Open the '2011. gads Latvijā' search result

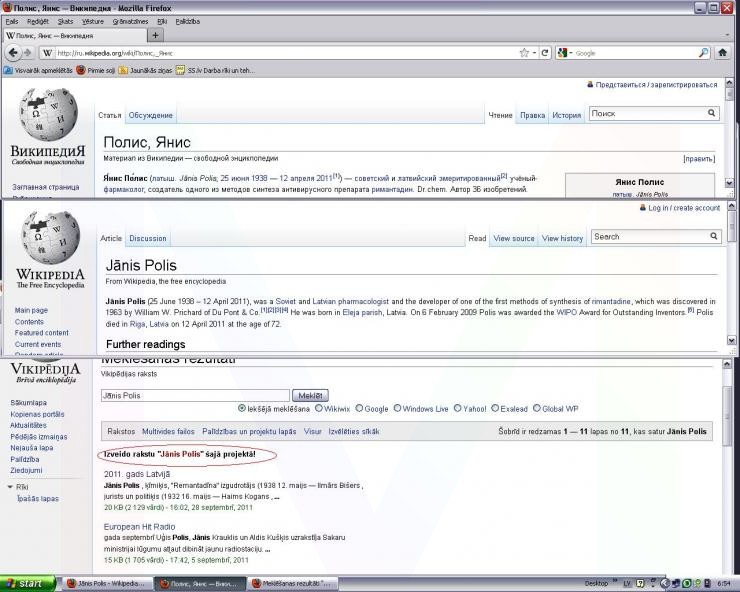coord(137,474)
